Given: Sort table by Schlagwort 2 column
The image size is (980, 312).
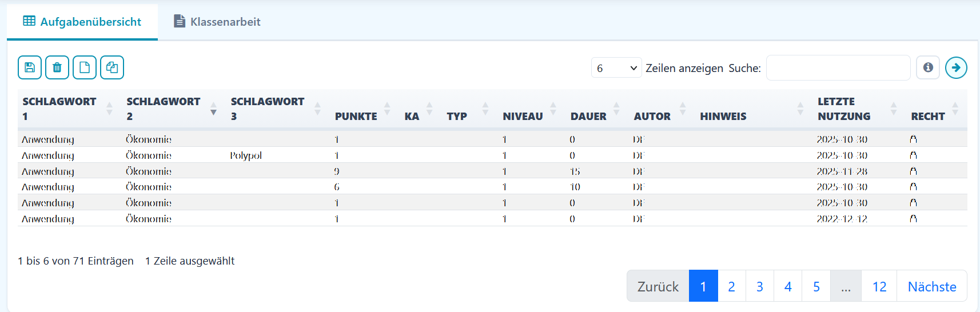Looking at the screenshot, I should (x=164, y=109).
